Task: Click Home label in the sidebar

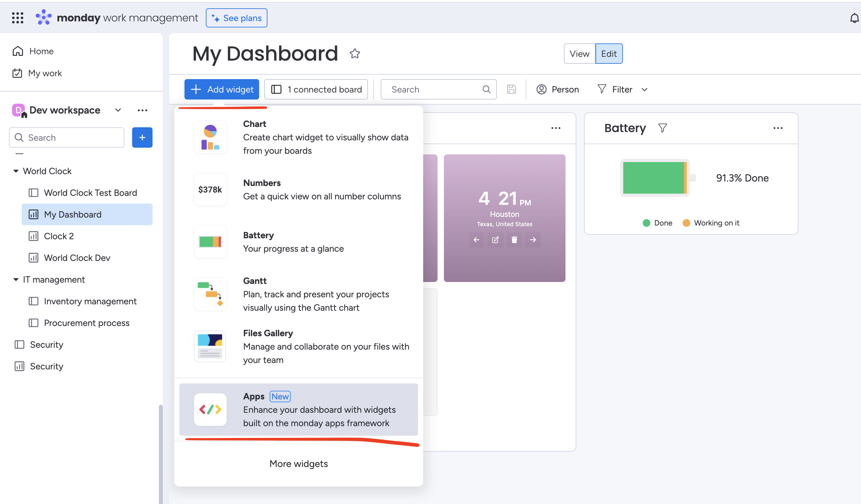Action: tap(41, 51)
